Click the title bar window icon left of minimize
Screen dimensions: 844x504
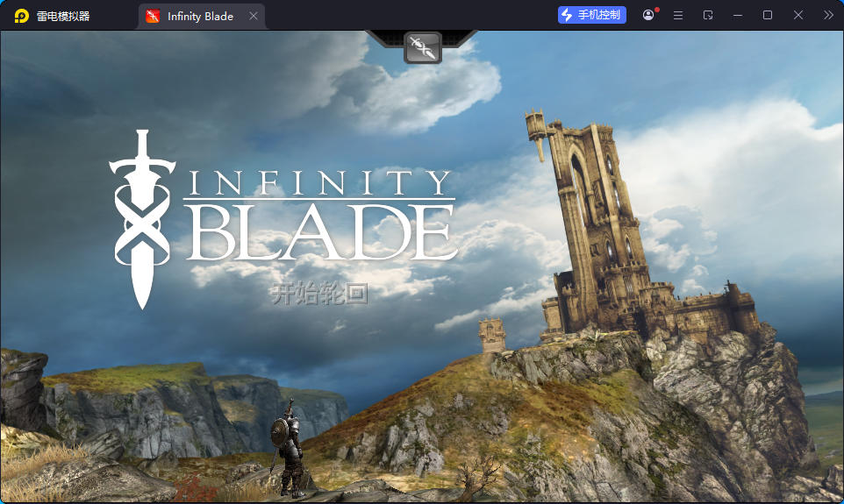click(708, 15)
